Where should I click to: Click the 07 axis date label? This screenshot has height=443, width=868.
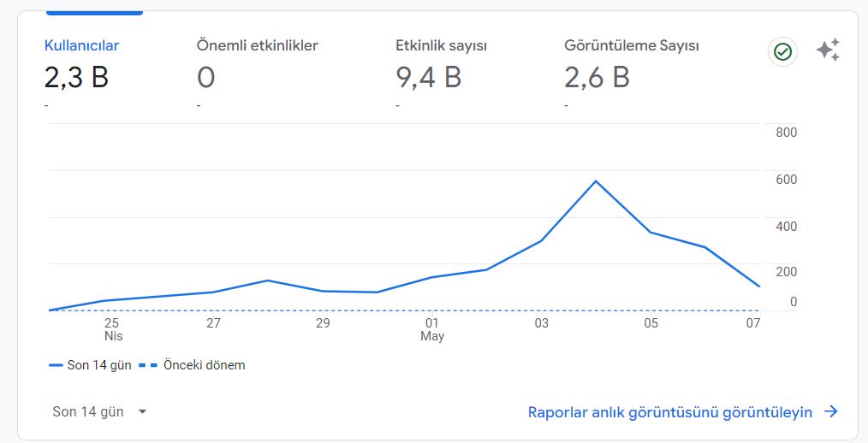click(x=752, y=323)
